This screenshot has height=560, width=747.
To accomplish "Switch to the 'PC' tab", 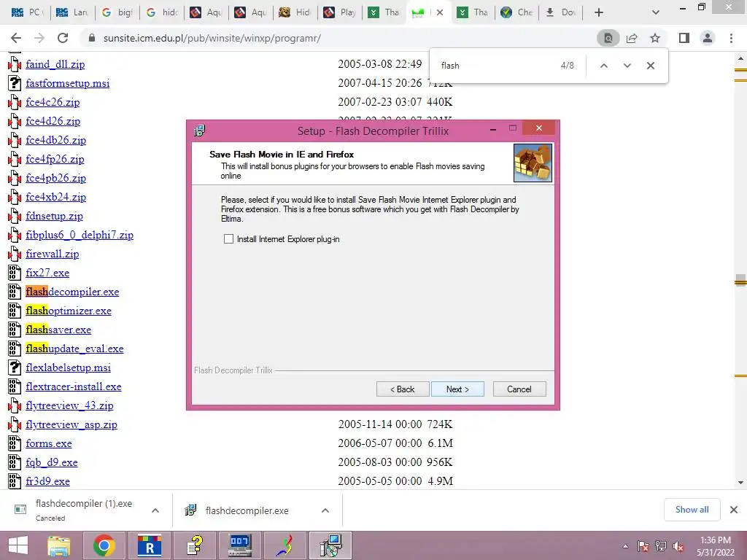I will [27, 12].
